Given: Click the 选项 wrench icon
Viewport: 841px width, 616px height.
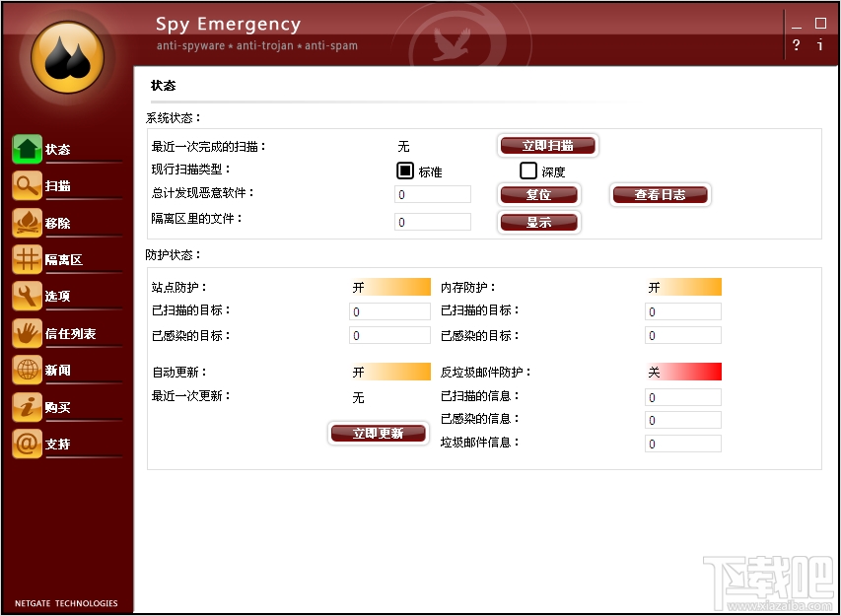Looking at the screenshot, I should [27, 296].
